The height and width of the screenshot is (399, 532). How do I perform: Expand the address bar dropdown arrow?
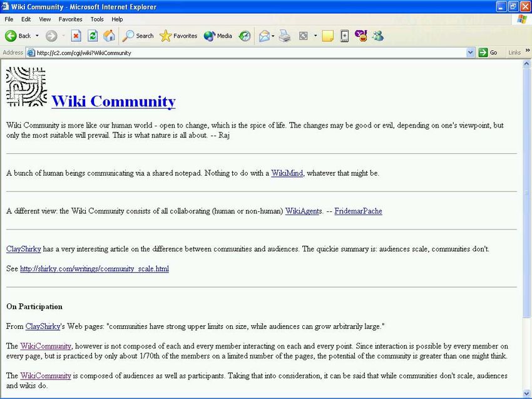tap(470, 53)
